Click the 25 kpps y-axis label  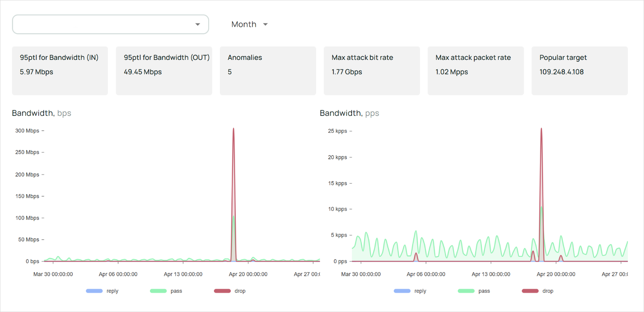point(337,131)
